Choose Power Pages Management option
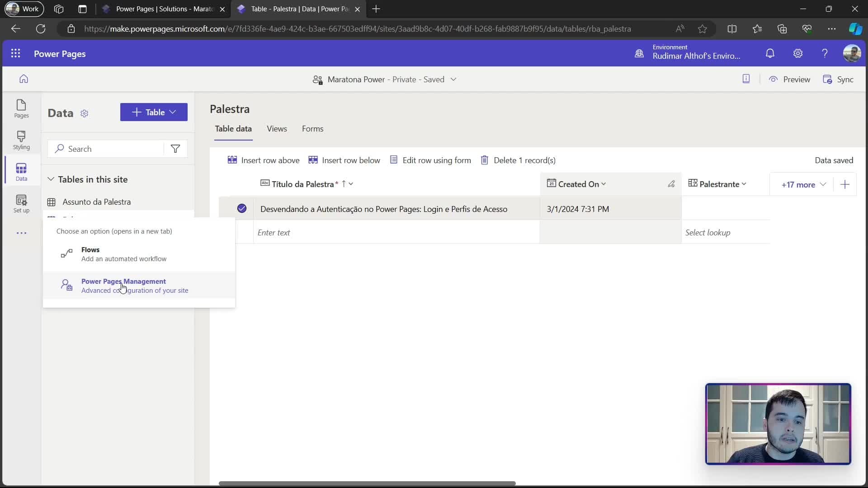This screenshot has width=868, height=488. coord(139,286)
